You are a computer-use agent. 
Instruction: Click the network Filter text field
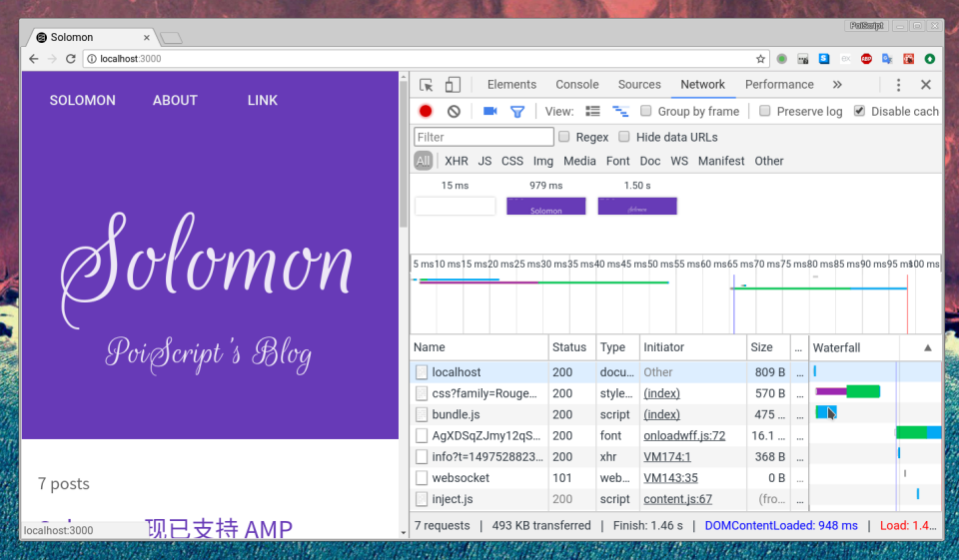point(483,137)
